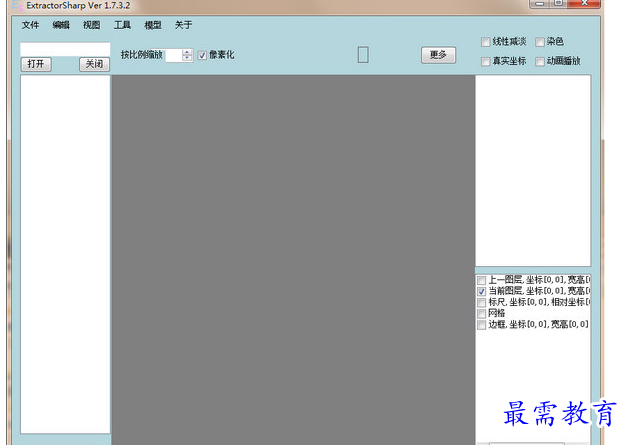The width and height of the screenshot is (625, 445).
Task: Open the 编辑 menu
Action: tap(61, 25)
